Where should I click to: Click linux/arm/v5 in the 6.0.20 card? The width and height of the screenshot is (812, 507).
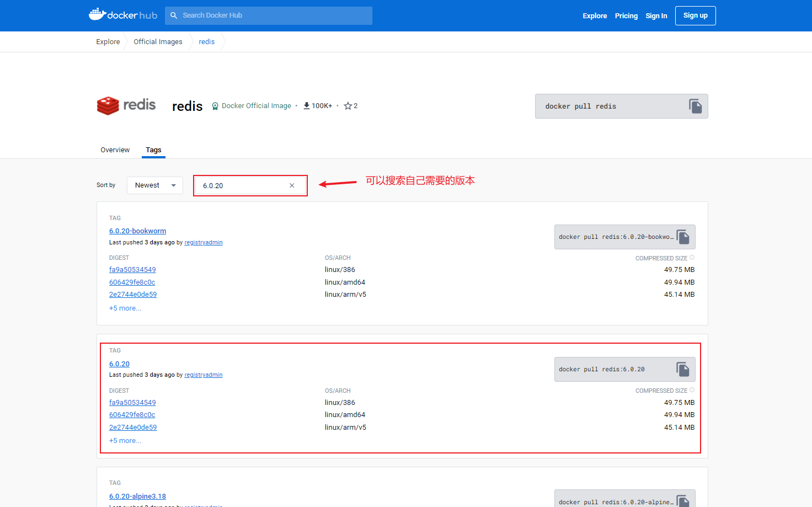345,428
